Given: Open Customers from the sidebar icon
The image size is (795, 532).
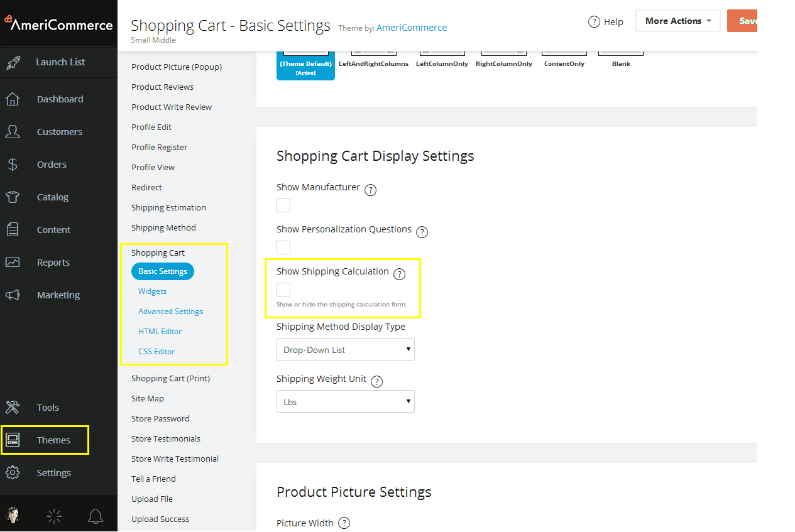Looking at the screenshot, I should pyautogui.click(x=14, y=131).
